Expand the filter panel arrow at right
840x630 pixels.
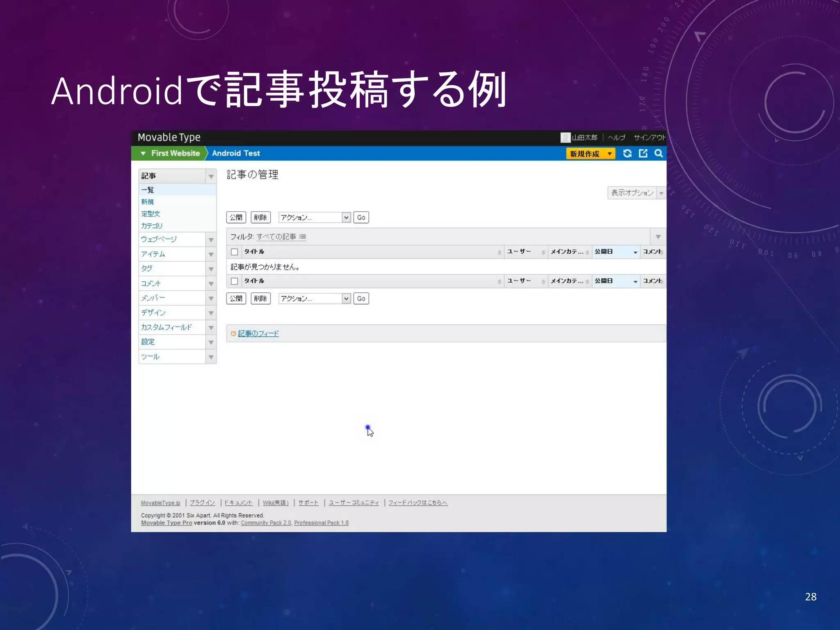658,237
